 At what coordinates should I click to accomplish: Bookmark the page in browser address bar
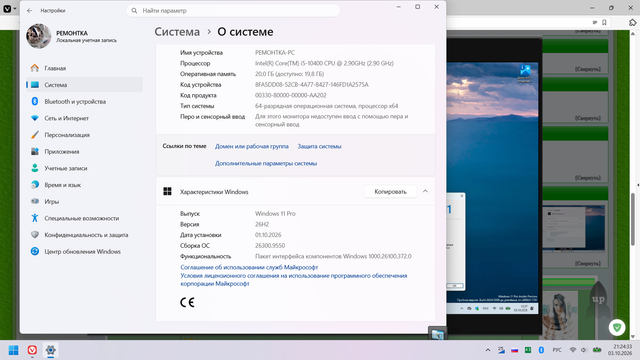(x=604, y=22)
